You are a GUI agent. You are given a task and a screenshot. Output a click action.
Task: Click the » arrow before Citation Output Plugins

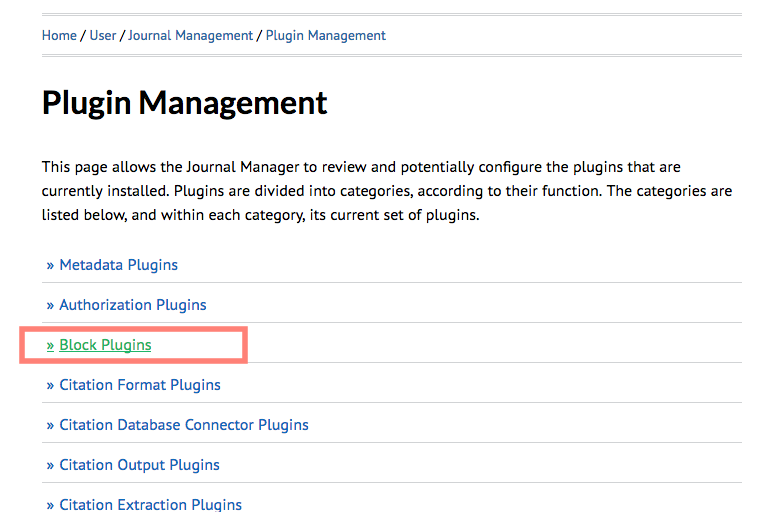(x=50, y=465)
